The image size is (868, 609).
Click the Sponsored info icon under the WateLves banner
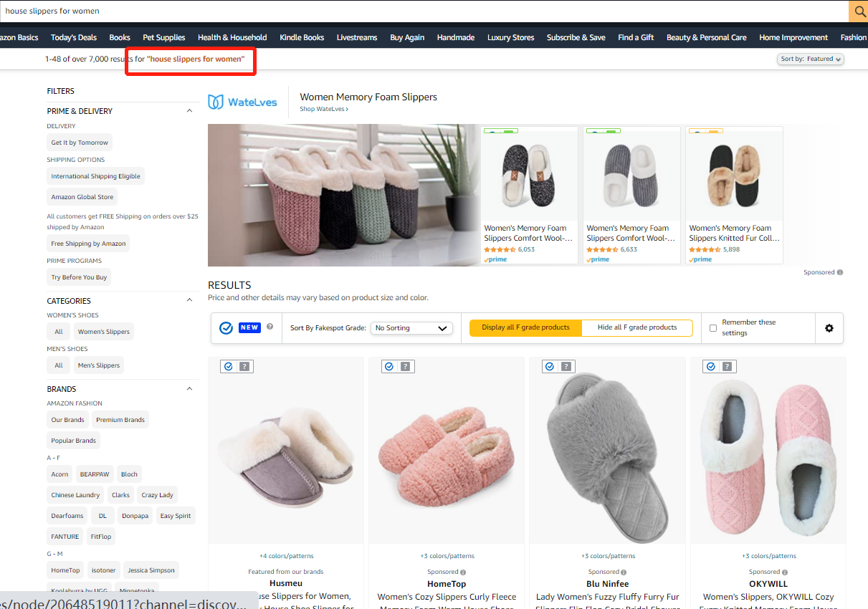(840, 272)
